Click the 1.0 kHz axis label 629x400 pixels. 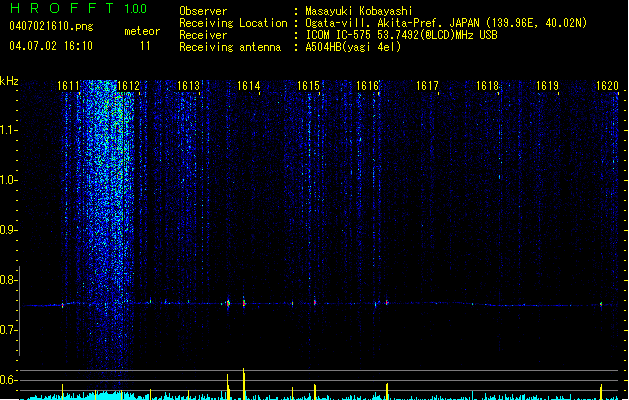point(7,180)
